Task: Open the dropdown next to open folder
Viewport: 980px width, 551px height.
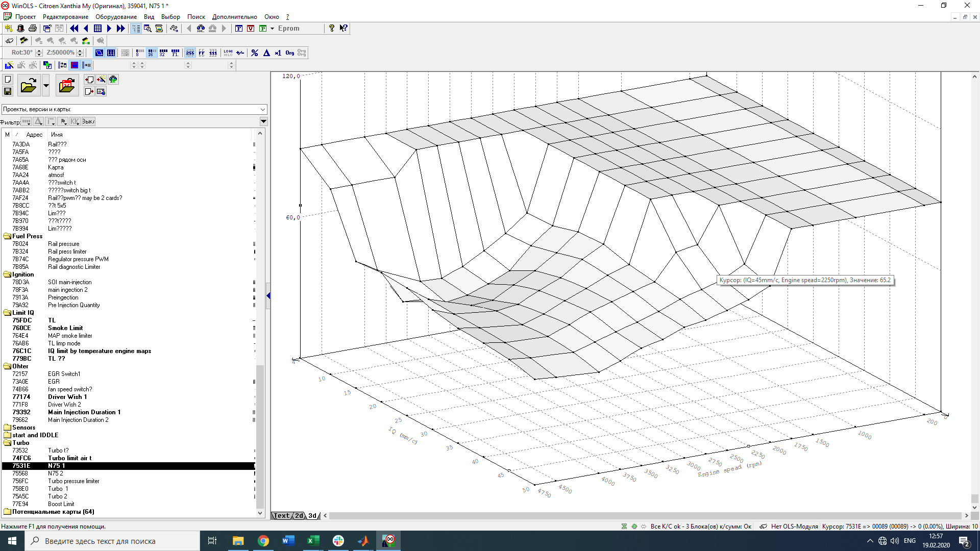Action: pos(46,85)
